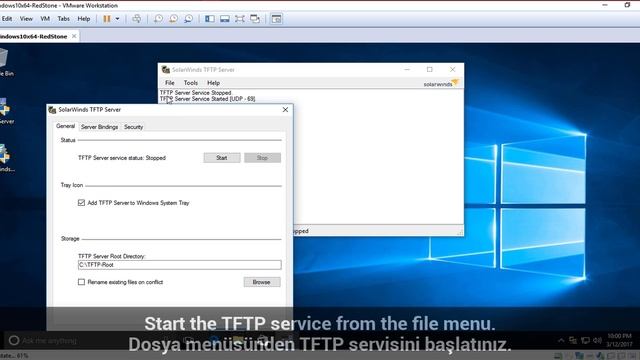Click the solarwinds logo in main window
Viewport: 640px width, 360px height.
(441, 83)
